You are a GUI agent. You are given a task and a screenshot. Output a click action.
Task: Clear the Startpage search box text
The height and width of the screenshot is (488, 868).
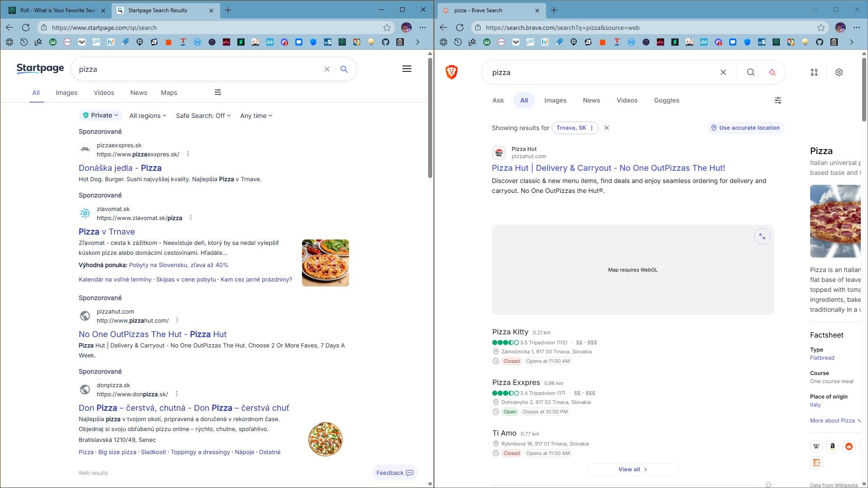tap(327, 69)
